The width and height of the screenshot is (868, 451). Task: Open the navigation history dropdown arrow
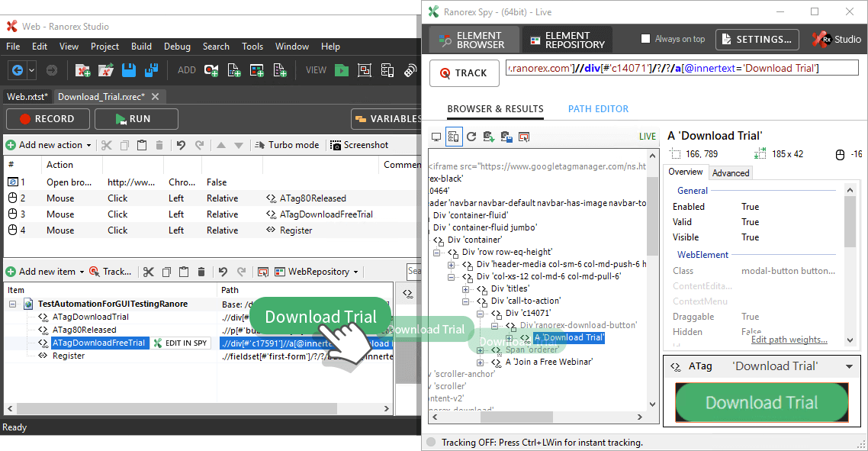31,70
